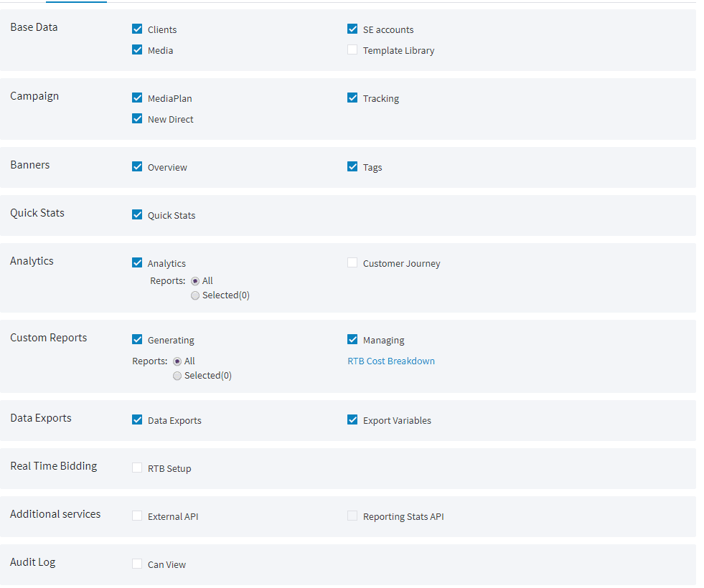Toggle the New Direct checkbox
Viewport: 704px width, 588px height.
click(x=137, y=119)
